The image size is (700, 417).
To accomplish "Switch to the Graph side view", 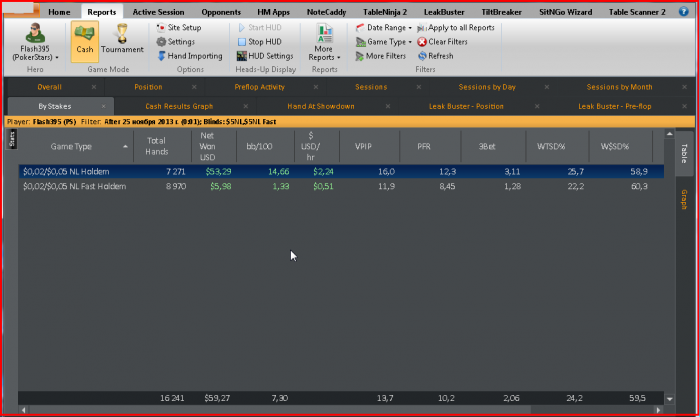I will [x=684, y=199].
